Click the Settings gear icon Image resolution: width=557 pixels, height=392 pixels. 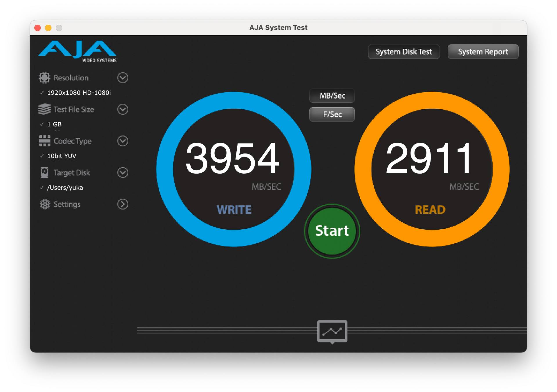(45, 204)
